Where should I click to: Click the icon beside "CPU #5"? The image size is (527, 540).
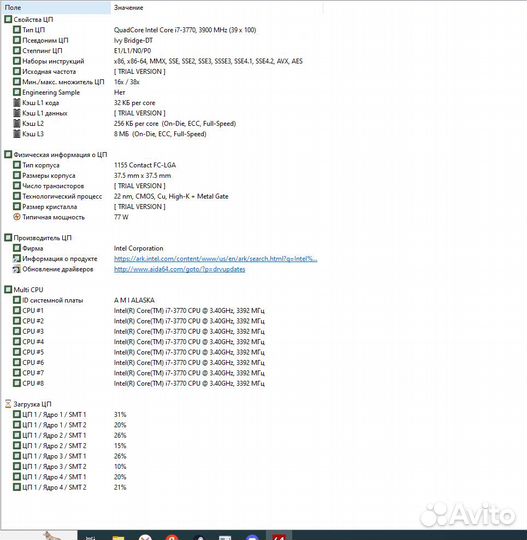click(17, 352)
